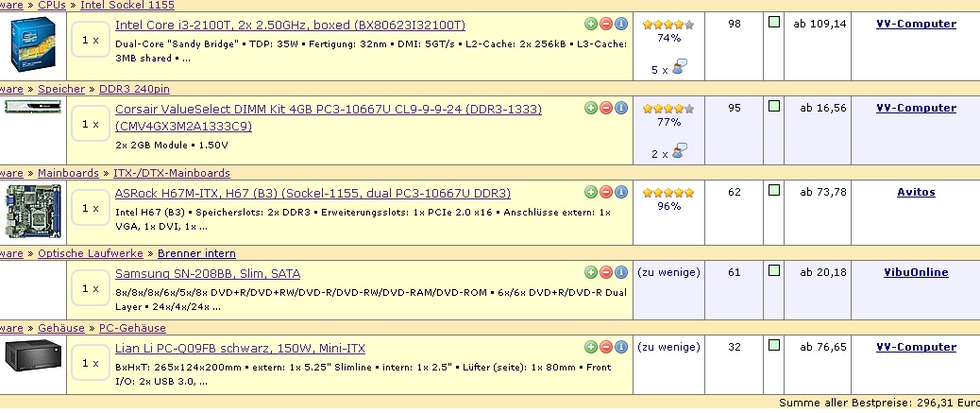Tick checkbox in Lian Li PC-Q09FB row

click(x=774, y=345)
